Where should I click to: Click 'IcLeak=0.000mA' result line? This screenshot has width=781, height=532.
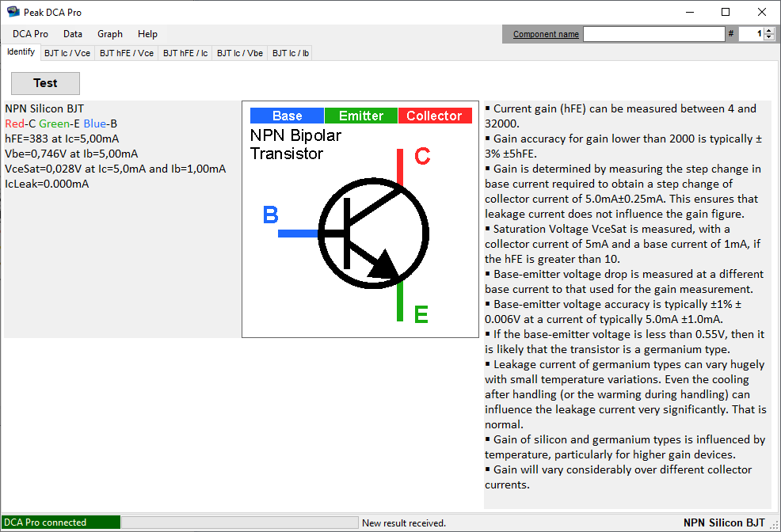[x=47, y=184]
